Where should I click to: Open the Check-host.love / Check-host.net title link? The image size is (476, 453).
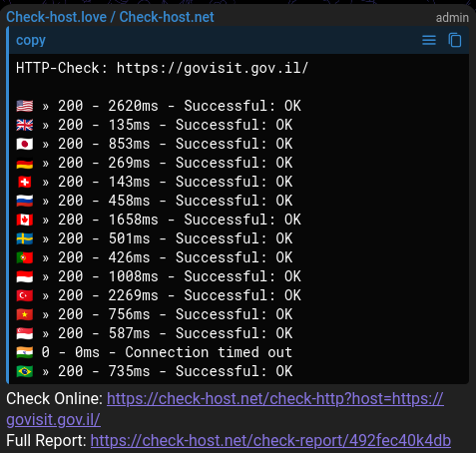[x=110, y=17]
